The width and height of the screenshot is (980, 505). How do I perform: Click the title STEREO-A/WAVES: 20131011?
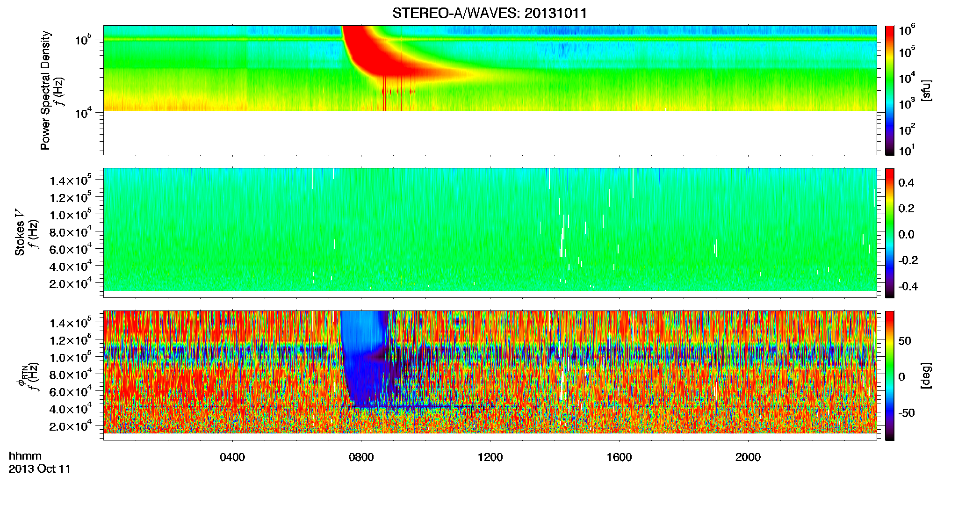[490, 13]
